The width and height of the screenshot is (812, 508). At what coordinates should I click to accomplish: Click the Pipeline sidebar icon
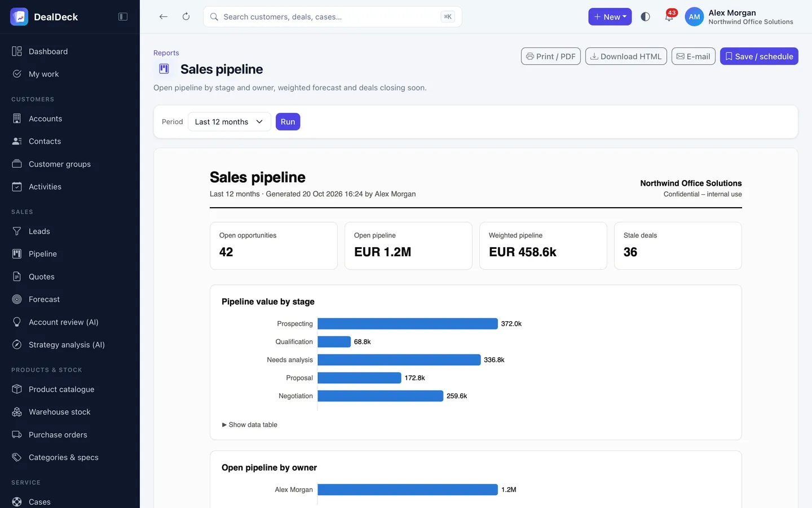[17, 254]
